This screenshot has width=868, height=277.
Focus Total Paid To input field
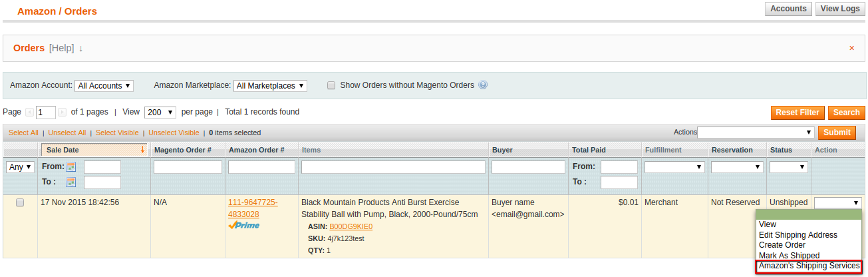(619, 182)
